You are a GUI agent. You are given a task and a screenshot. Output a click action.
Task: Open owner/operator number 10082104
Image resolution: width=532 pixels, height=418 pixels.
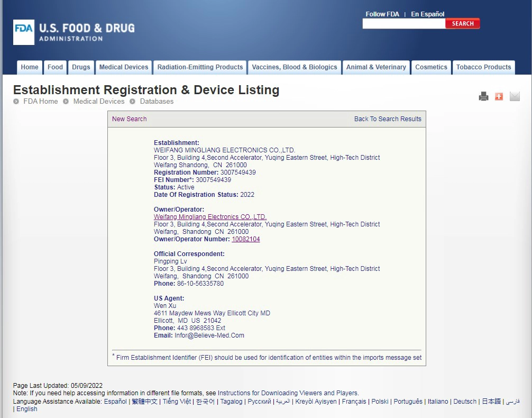point(246,239)
